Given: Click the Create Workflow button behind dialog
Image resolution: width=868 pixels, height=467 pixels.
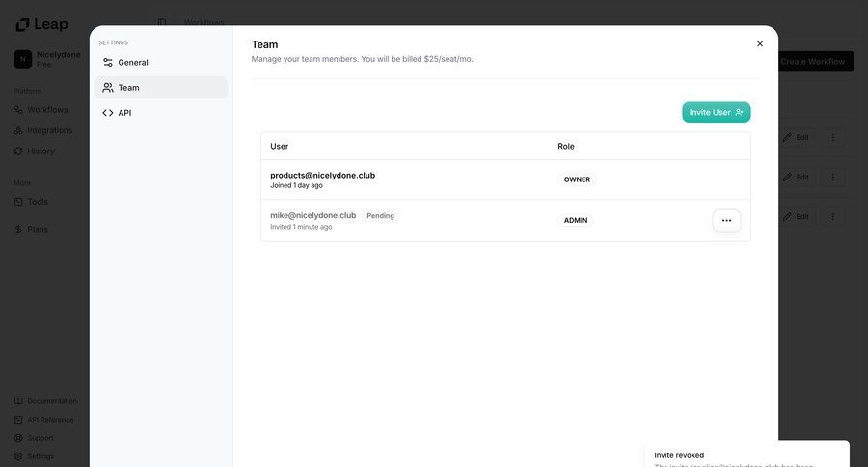Looking at the screenshot, I should pos(816,62).
